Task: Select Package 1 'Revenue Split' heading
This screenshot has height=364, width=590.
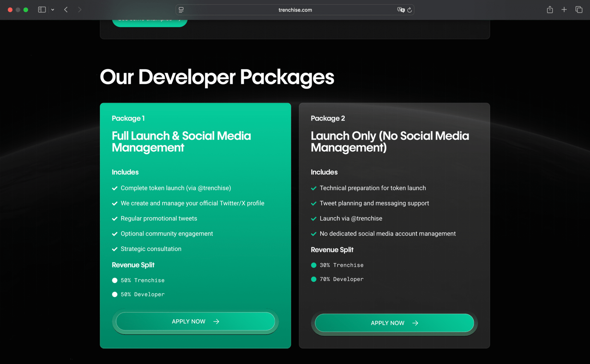Action: (x=133, y=265)
